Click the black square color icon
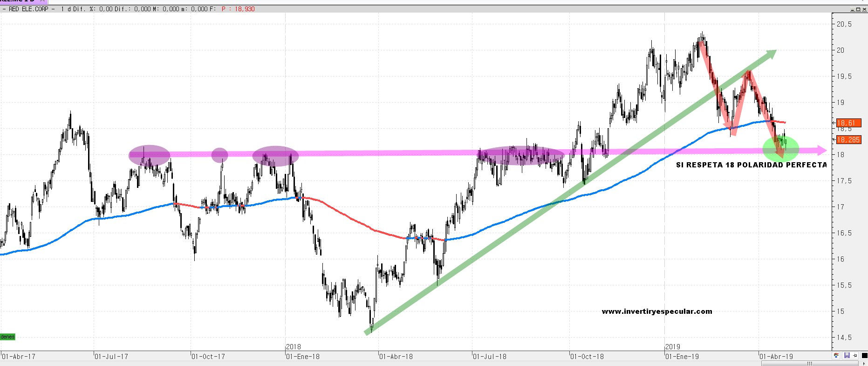868x366 pixels. pos(864,356)
